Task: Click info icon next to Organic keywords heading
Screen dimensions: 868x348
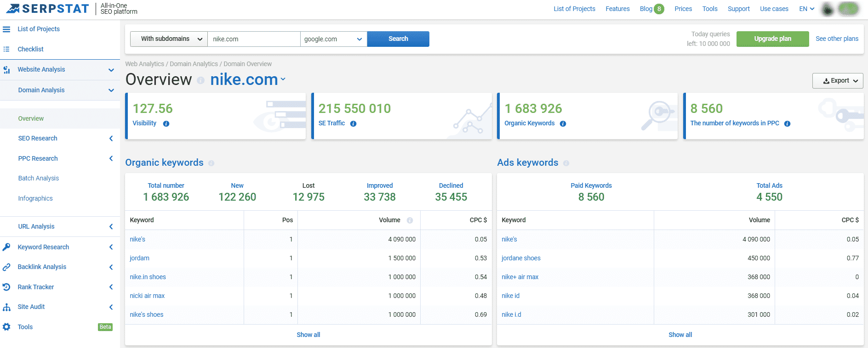Action: pos(211,163)
